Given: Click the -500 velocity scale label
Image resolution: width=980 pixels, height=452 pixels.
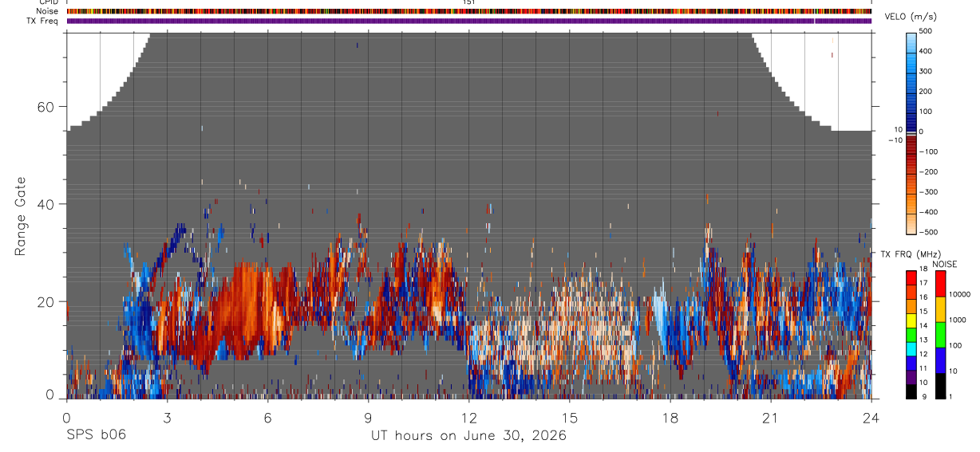Looking at the screenshot, I should pyautogui.click(x=927, y=232).
